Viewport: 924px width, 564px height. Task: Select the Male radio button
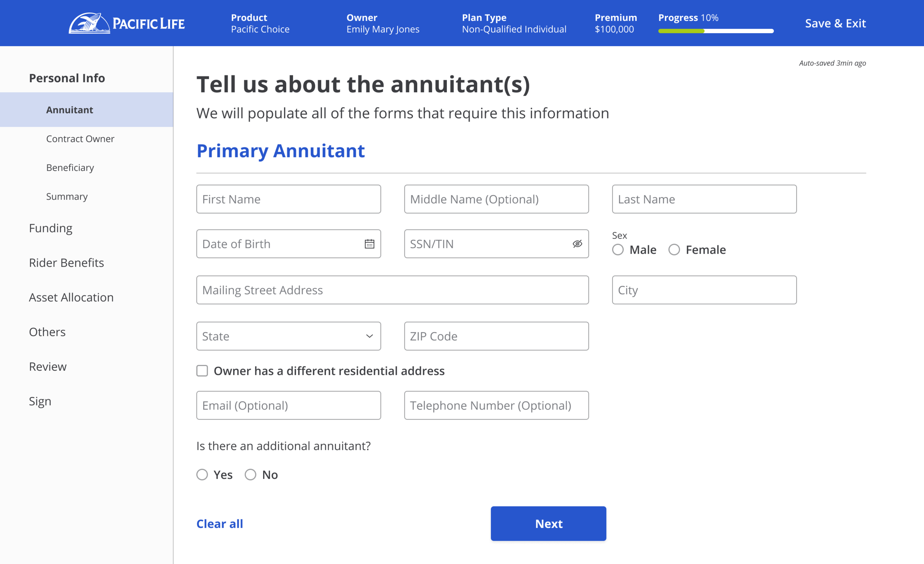tap(618, 250)
